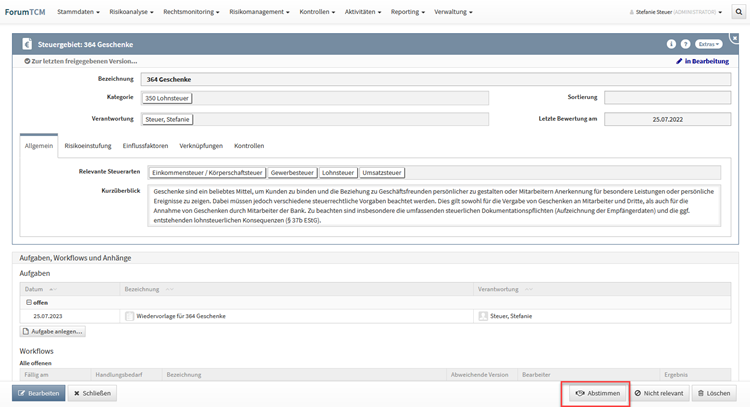
Task: Click the Sortierung input field
Action: pyautogui.click(x=665, y=98)
